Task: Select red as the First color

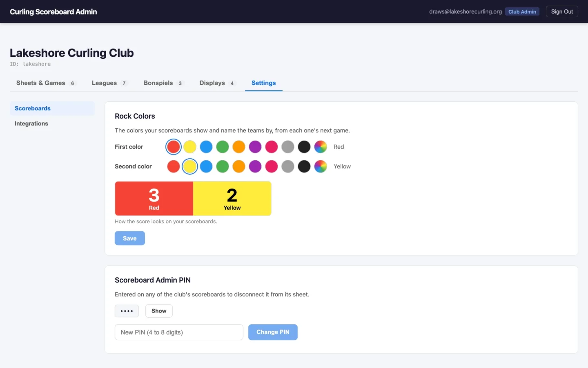Action: [174, 147]
